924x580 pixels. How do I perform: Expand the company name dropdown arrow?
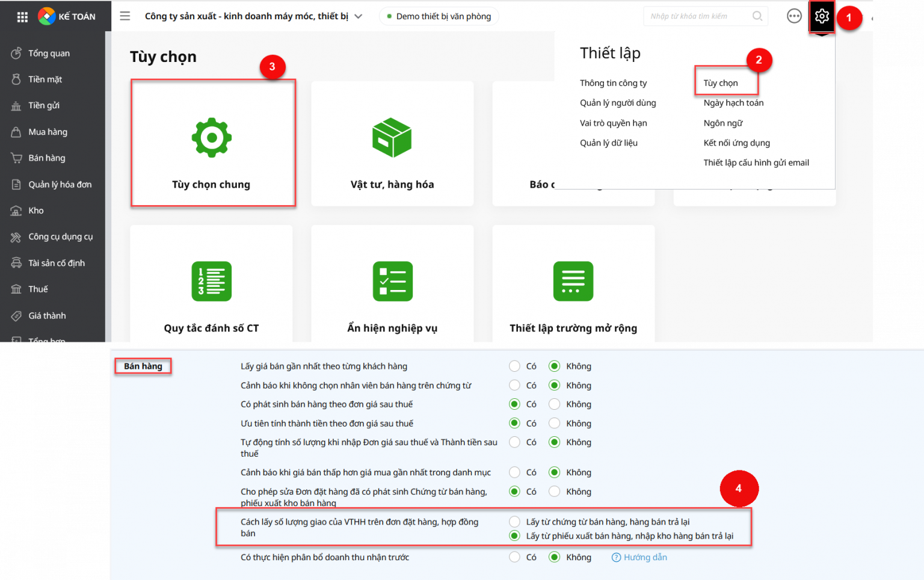(x=359, y=16)
